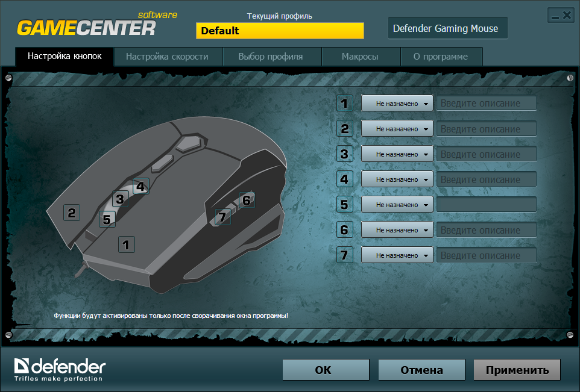
Task: Click the GameCenter software logo
Action: 96,24
